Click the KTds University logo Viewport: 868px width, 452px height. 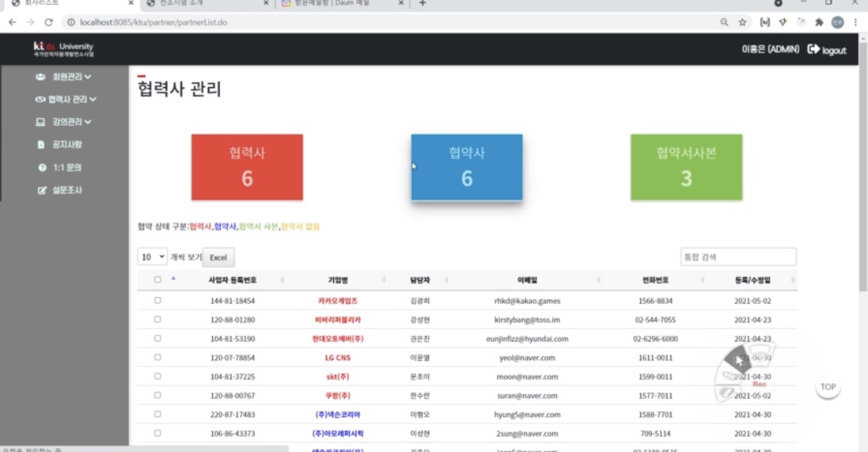64,49
